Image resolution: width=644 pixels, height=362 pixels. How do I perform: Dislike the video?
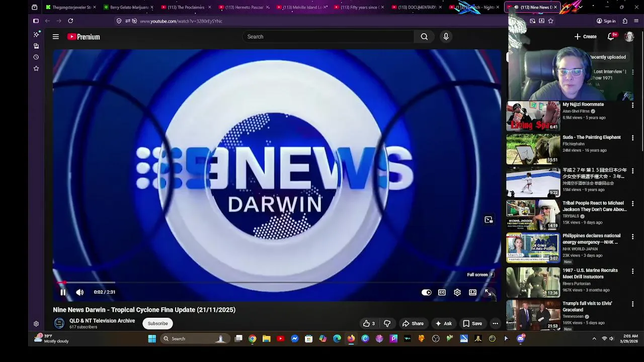point(387,324)
